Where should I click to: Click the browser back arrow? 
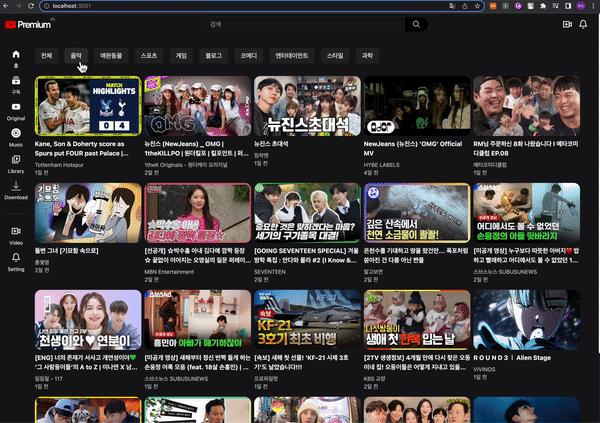coord(6,6)
